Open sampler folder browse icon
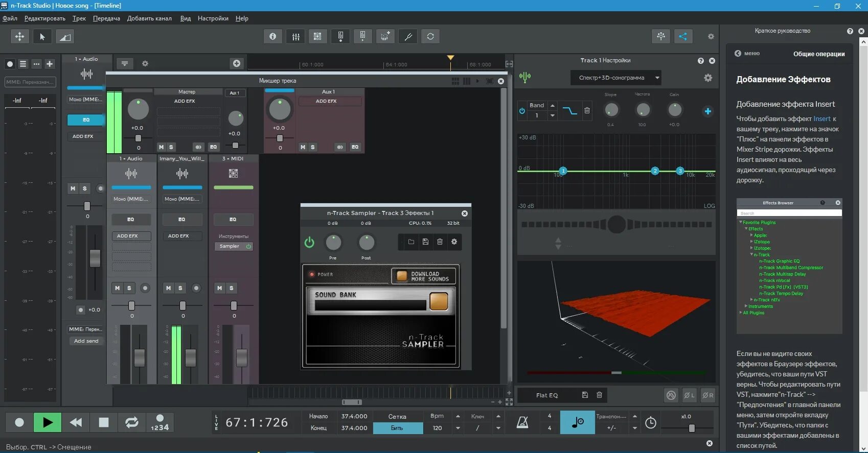 [x=411, y=242]
